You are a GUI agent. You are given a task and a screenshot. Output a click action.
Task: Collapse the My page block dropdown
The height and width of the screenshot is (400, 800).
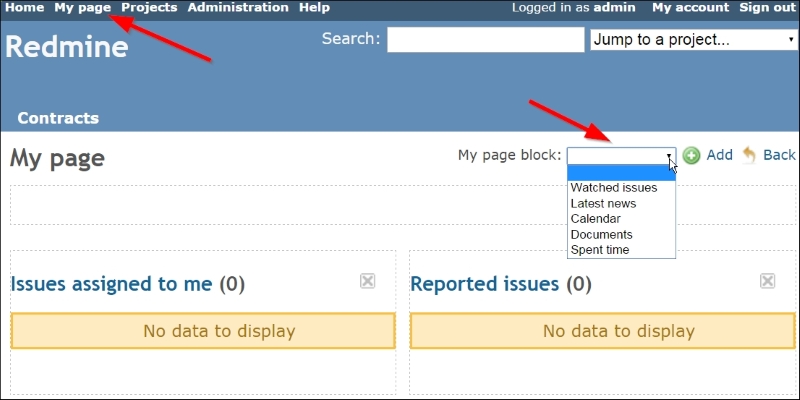[669, 156]
